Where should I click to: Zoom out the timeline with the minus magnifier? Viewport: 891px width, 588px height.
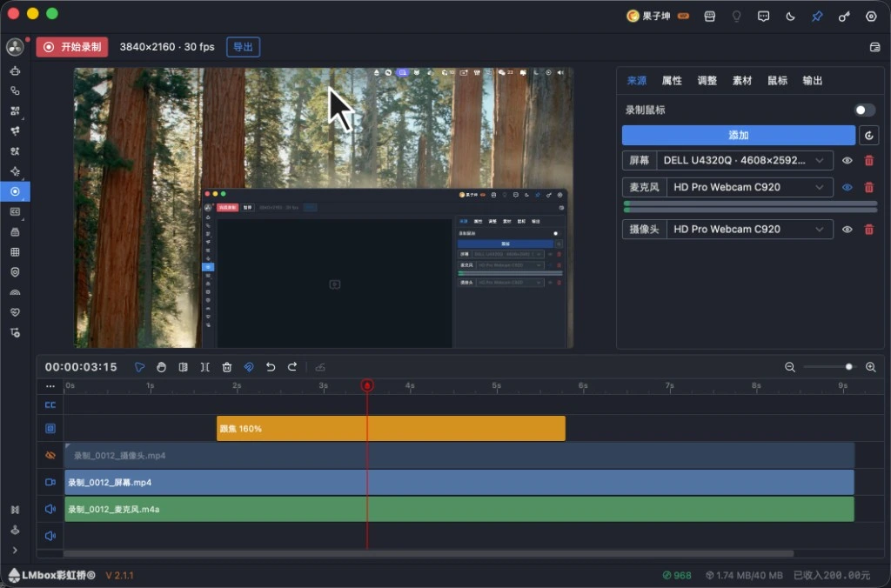[790, 367]
